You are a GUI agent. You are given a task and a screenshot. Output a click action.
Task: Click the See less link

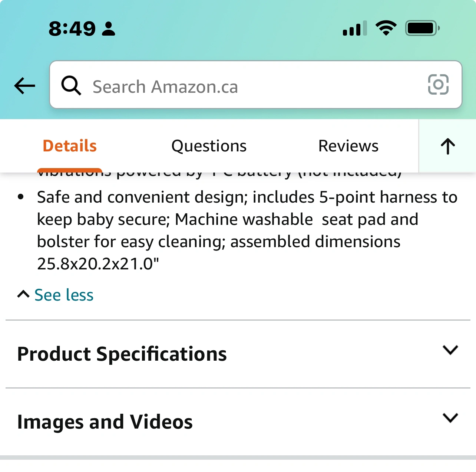64,295
